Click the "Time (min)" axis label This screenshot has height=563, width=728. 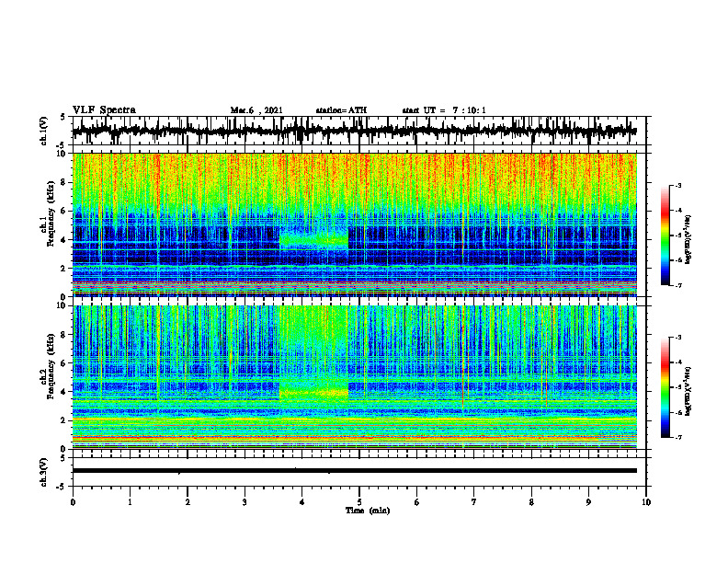click(368, 511)
